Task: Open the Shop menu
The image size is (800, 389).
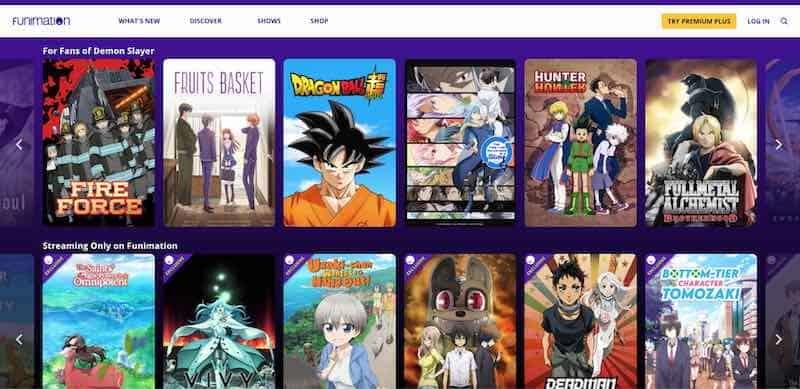Action: point(319,21)
